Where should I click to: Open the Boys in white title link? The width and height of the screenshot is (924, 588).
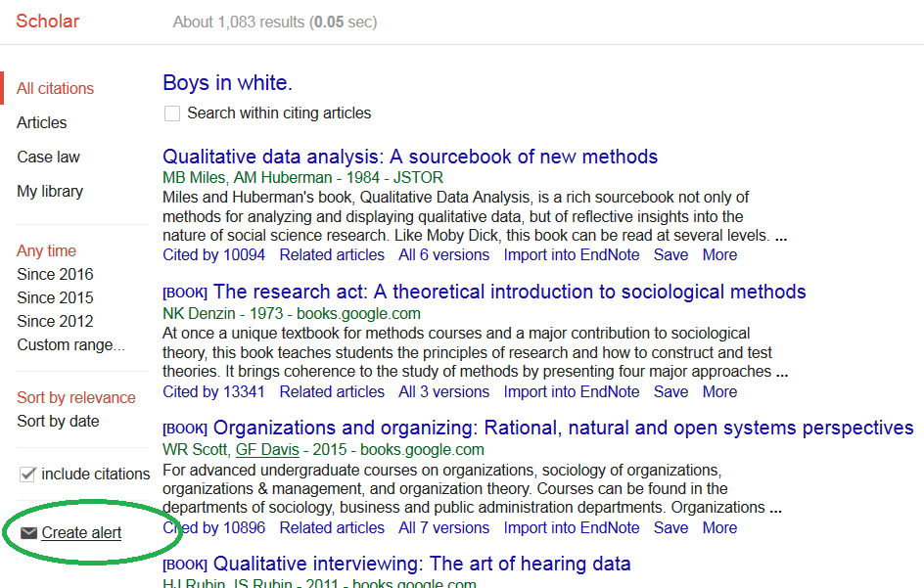coord(227,83)
